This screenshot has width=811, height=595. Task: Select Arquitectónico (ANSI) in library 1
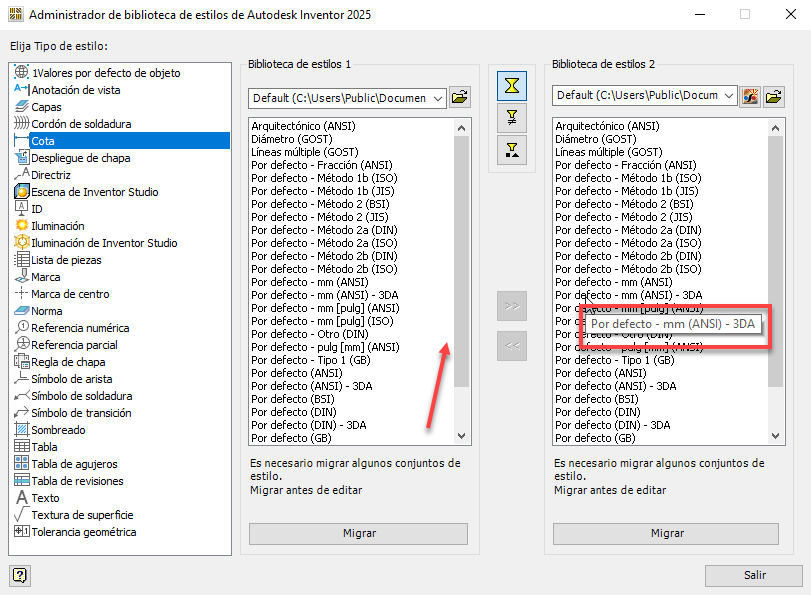pos(303,126)
